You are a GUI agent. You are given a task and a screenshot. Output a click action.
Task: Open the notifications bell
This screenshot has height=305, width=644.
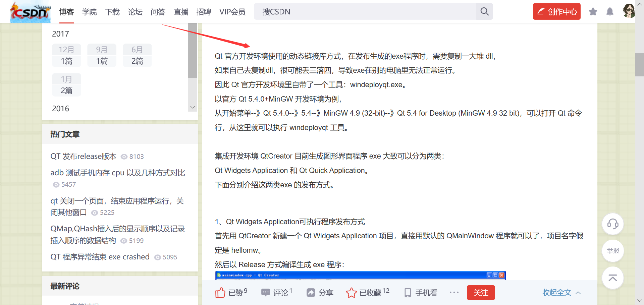[610, 11]
